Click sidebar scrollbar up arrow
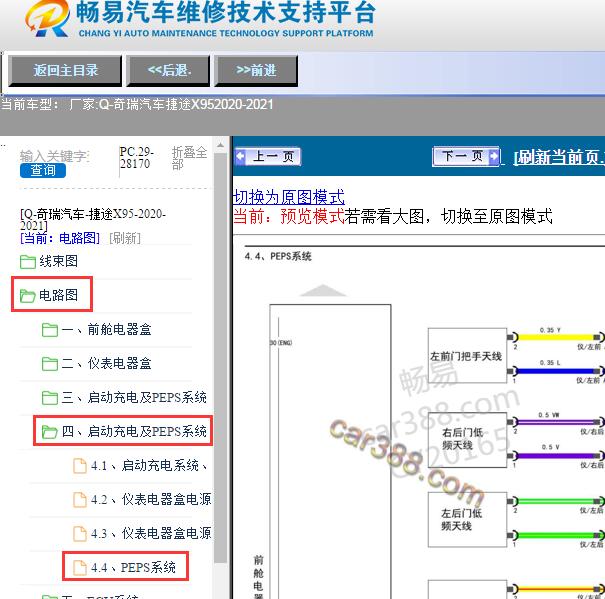 pyautogui.click(x=220, y=146)
